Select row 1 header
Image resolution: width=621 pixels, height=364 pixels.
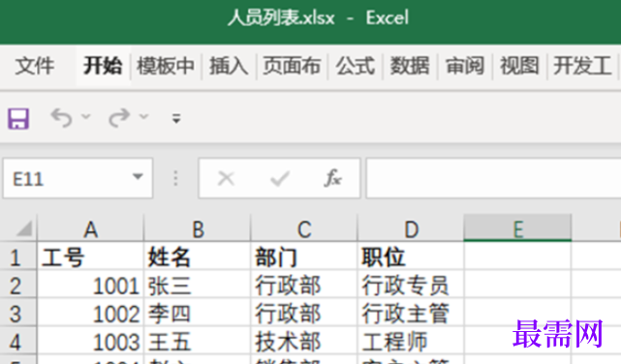[18, 257]
